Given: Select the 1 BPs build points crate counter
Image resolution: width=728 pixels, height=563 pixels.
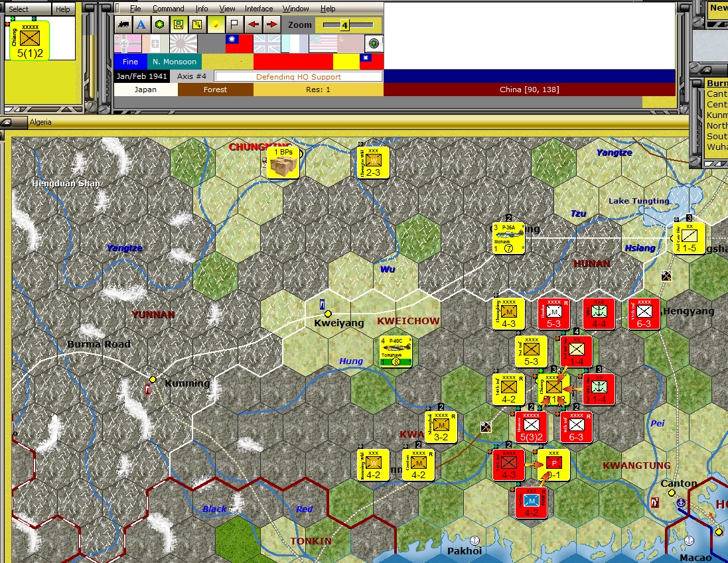Looking at the screenshot, I should click(x=283, y=163).
